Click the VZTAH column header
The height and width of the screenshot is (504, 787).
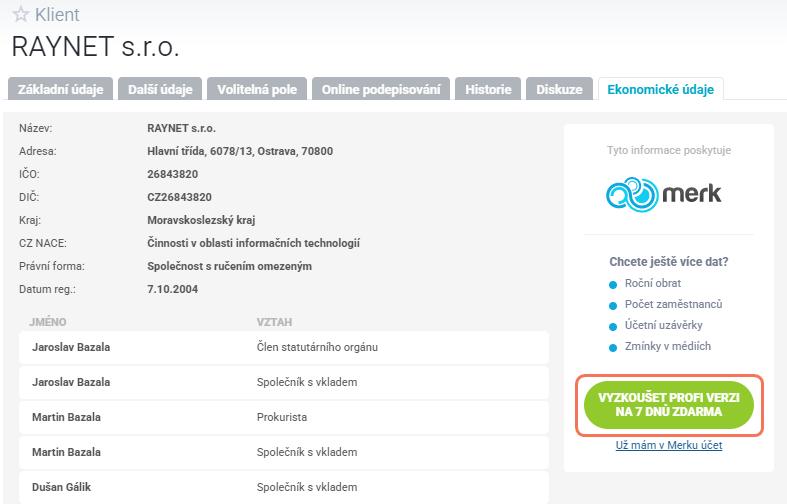274,322
